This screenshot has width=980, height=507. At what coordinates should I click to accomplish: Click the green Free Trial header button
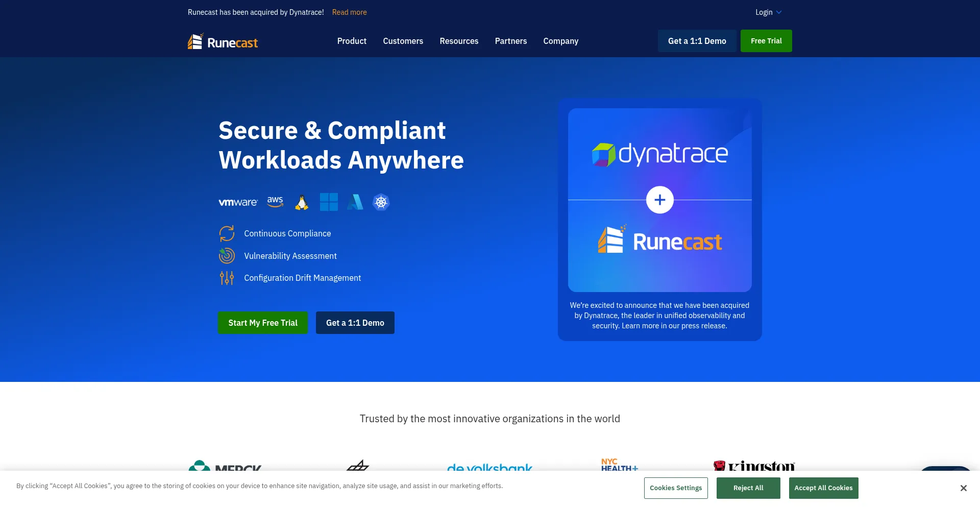766,41
